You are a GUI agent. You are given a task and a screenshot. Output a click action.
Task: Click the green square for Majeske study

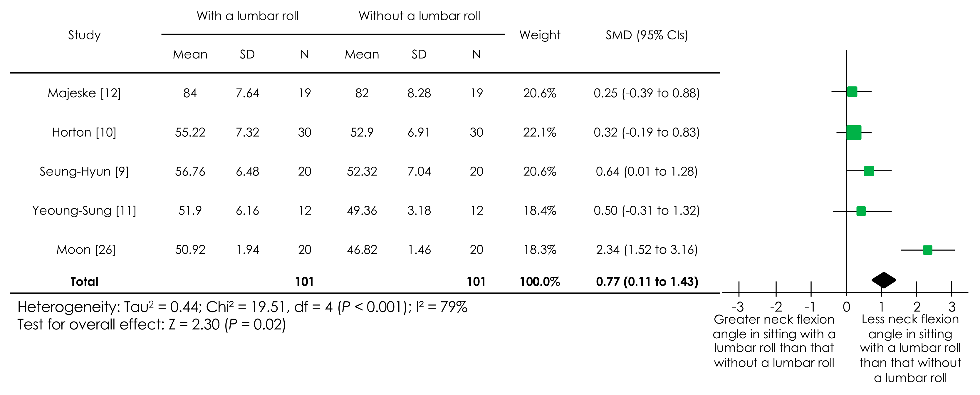point(852,92)
